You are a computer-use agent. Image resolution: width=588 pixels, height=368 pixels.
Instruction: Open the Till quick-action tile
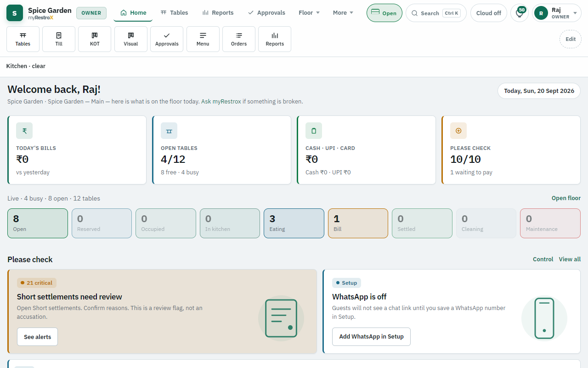click(x=59, y=39)
